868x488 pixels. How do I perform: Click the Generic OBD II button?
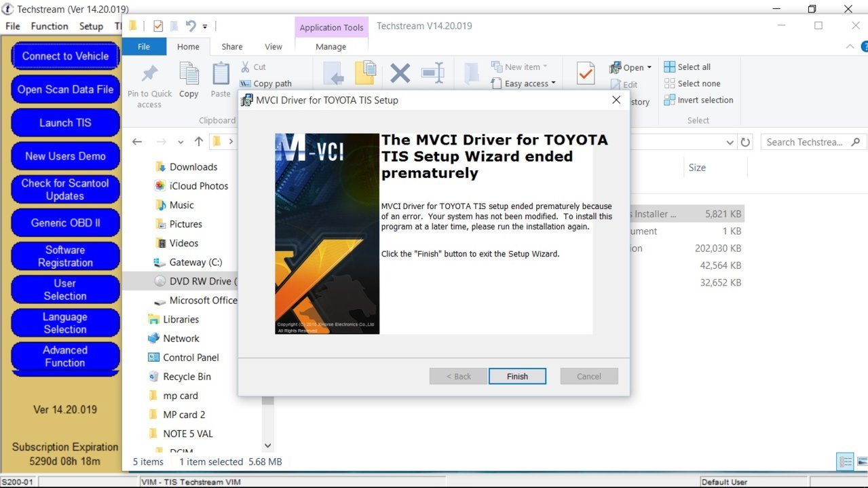[65, 223]
